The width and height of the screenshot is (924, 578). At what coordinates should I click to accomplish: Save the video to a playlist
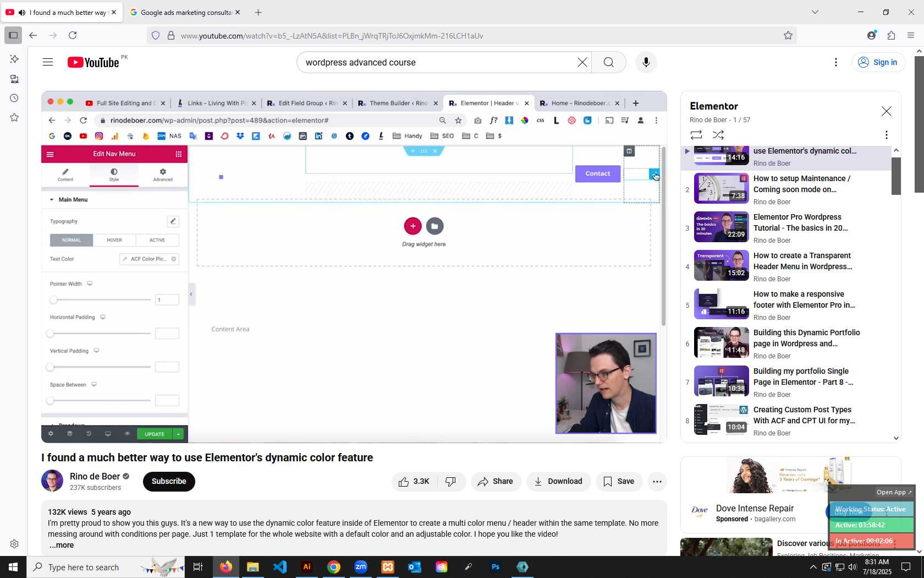pyautogui.click(x=619, y=482)
